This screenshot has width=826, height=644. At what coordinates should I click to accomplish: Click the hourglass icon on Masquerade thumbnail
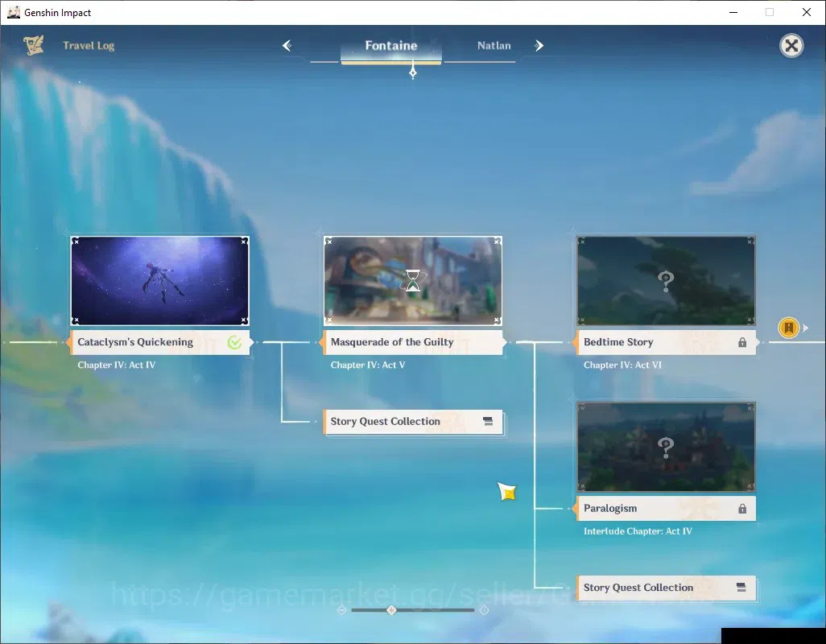[x=413, y=281]
